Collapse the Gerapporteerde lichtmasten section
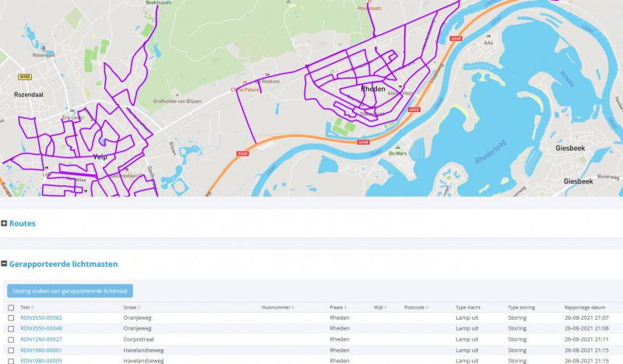This screenshot has width=623, height=364. (5, 264)
